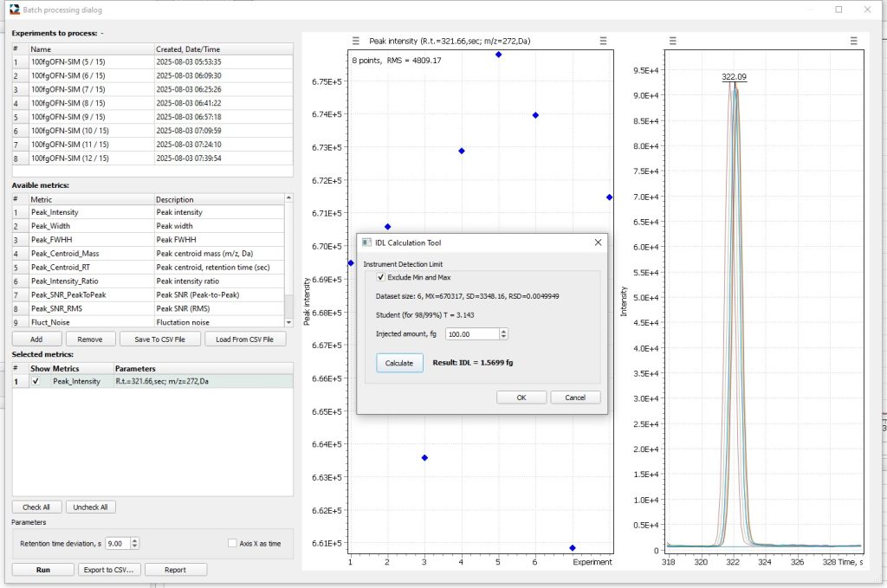Close the IDL Calculation Tool dialog

click(598, 243)
